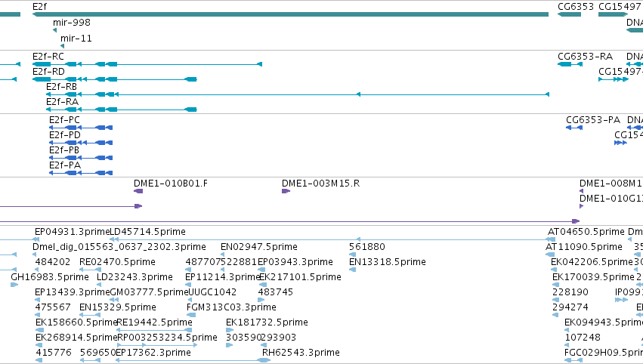Select the 228190 feature

pos(555,300)
